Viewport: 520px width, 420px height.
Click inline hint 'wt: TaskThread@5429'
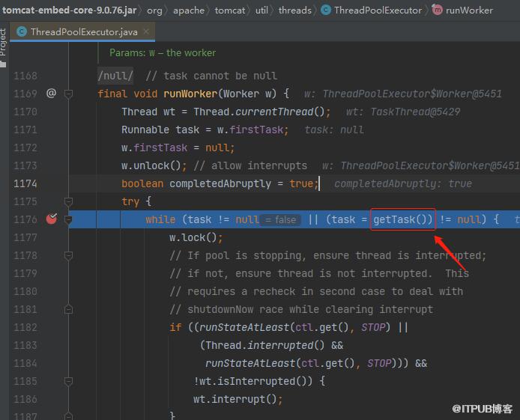coord(403,112)
